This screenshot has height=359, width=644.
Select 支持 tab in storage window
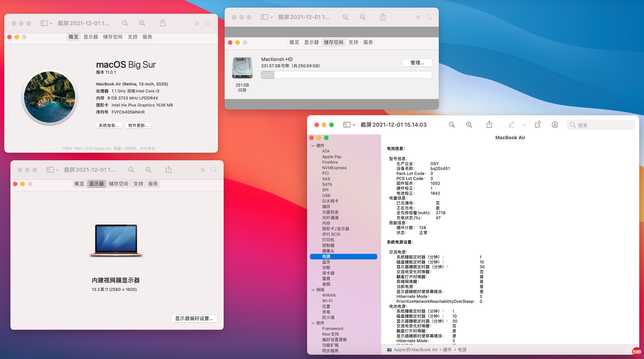point(353,42)
